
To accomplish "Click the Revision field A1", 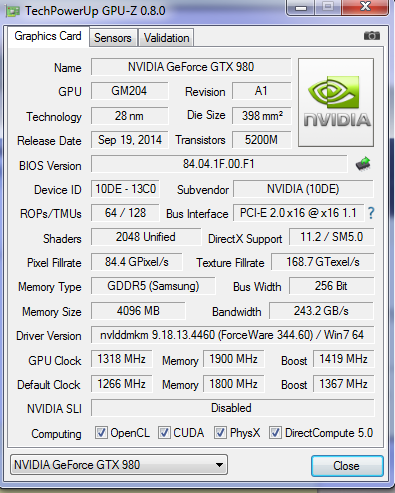I will 261,91.
